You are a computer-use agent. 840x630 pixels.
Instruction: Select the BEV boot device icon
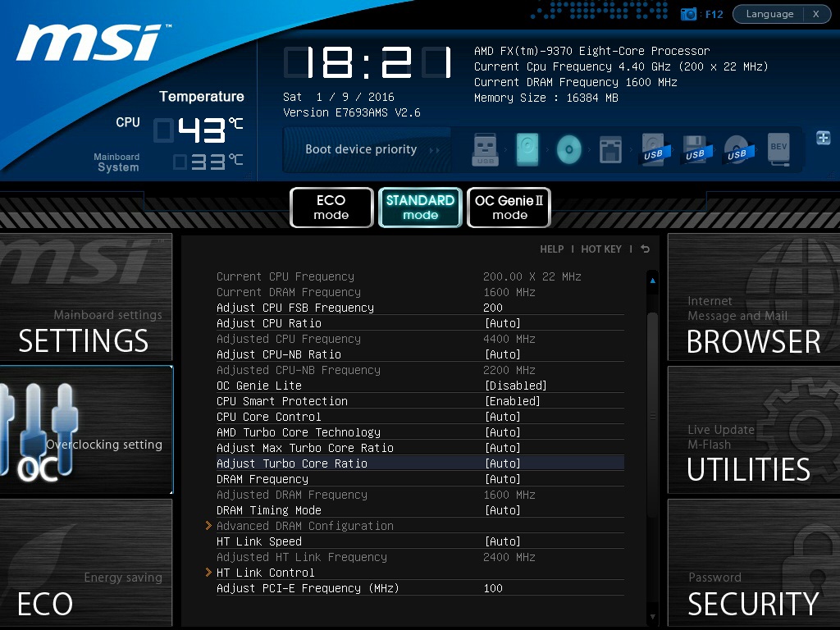(x=778, y=149)
